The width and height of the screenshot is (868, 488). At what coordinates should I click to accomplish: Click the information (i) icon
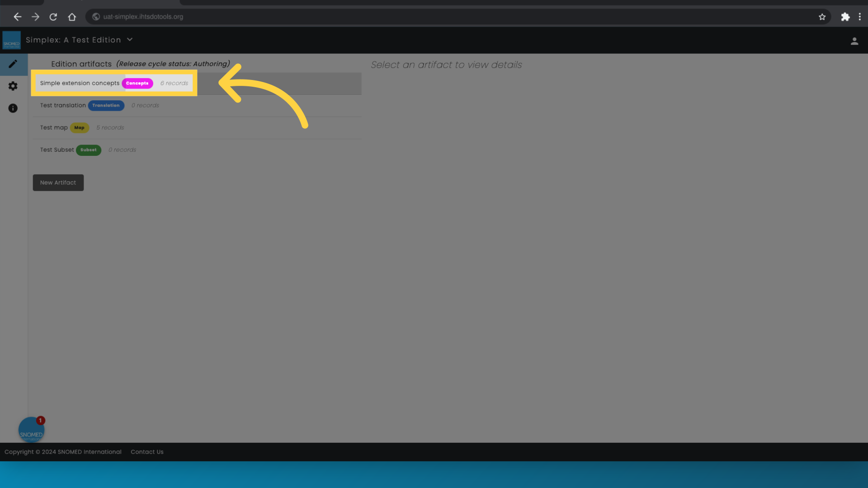pyautogui.click(x=13, y=108)
